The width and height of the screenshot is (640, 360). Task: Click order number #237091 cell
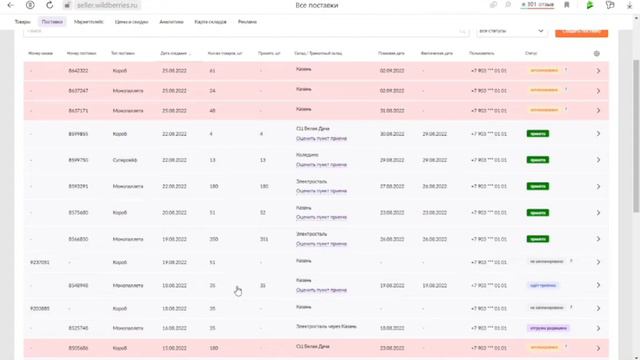(x=40, y=262)
